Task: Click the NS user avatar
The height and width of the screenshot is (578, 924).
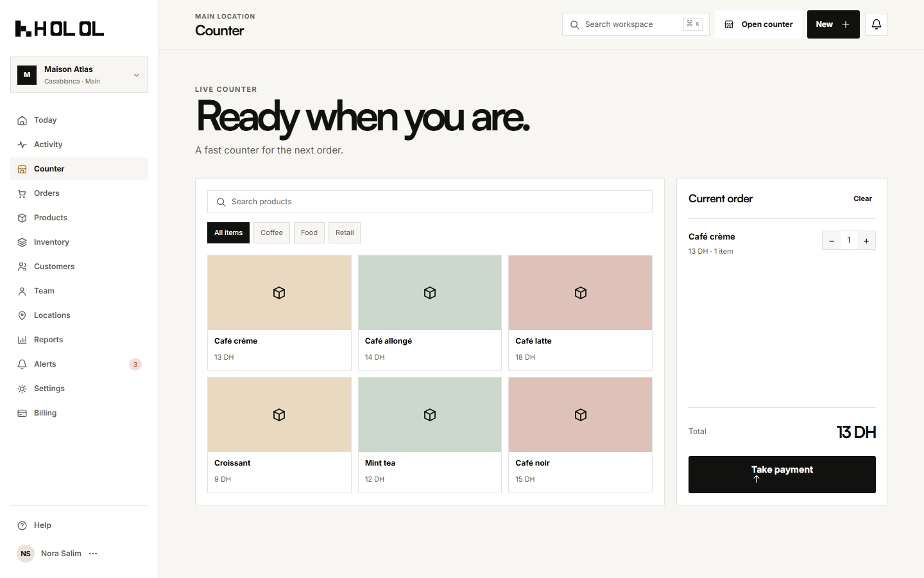Action: [26, 554]
